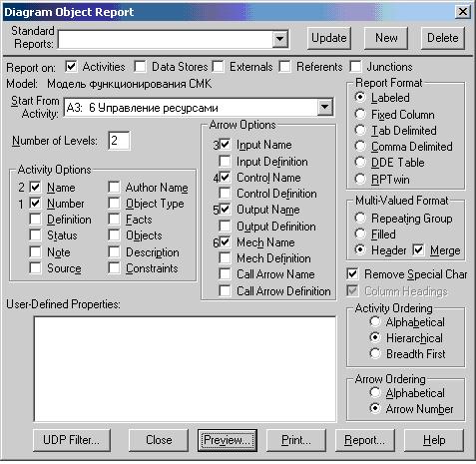
Task: Open the Standard Reports dropdown list
Action: point(279,39)
